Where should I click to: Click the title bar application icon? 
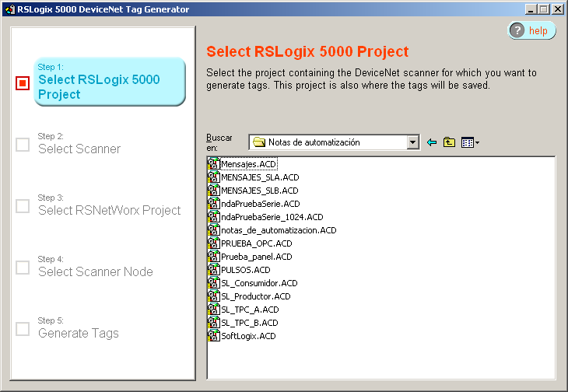tap(10, 9)
